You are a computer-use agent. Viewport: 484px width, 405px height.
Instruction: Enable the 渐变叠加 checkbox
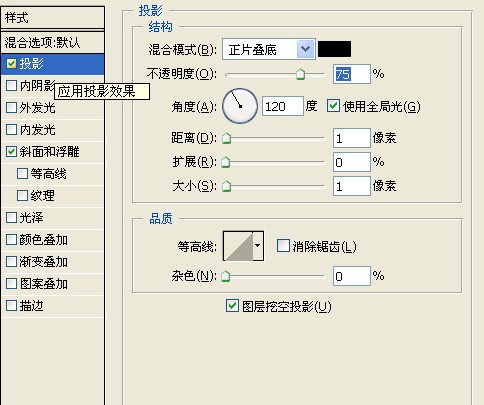pyautogui.click(x=11, y=262)
